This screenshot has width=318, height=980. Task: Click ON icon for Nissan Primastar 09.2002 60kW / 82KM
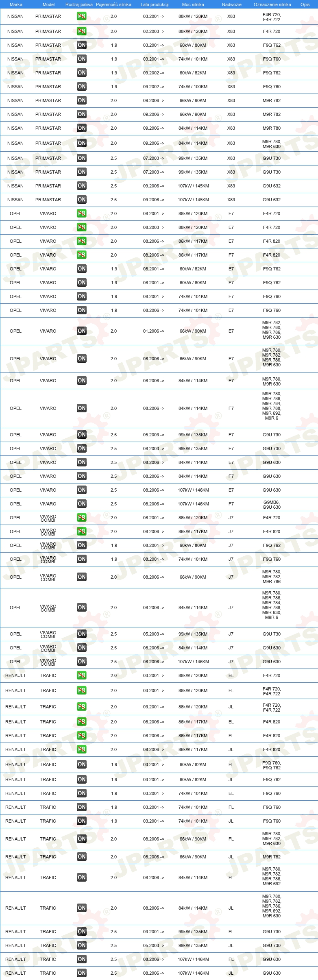pyautogui.click(x=82, y=73)
